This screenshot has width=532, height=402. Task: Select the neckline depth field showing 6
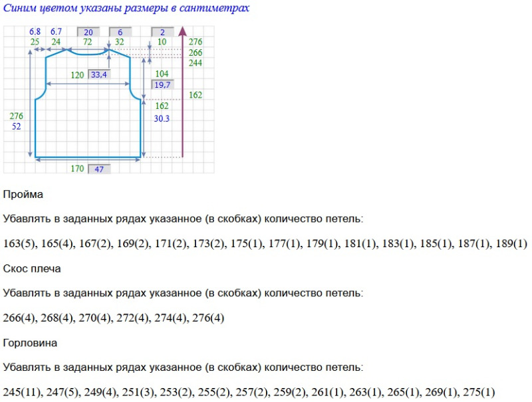120,32
